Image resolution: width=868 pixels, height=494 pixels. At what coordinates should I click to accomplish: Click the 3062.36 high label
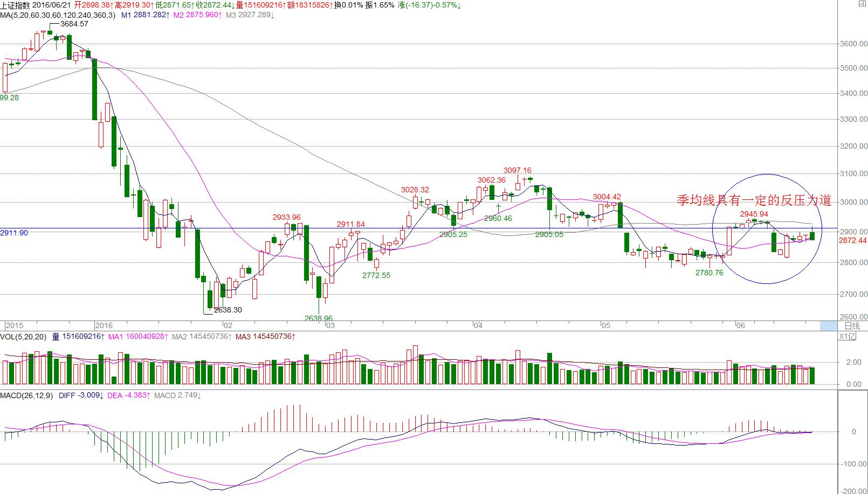[x=492, y=180]
